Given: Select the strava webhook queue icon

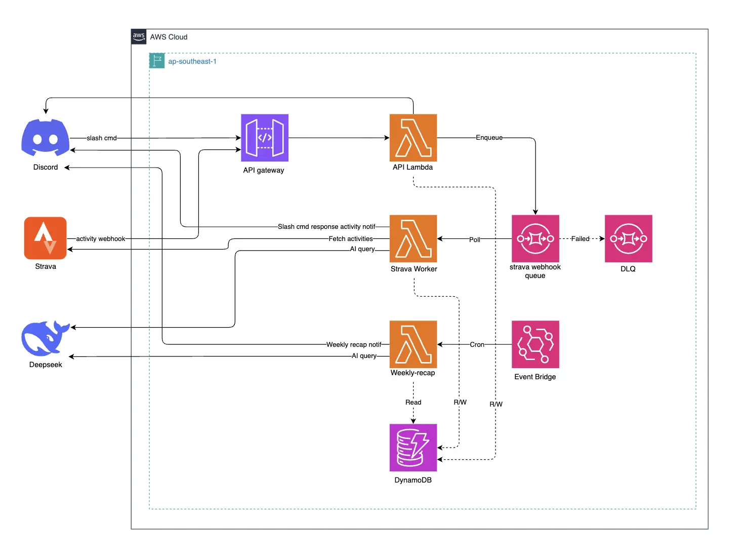Looking at the screenshot, I should point(535,238).
